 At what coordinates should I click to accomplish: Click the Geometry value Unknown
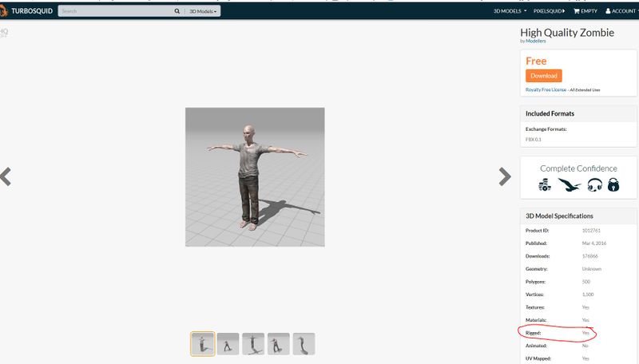[591, 269]
